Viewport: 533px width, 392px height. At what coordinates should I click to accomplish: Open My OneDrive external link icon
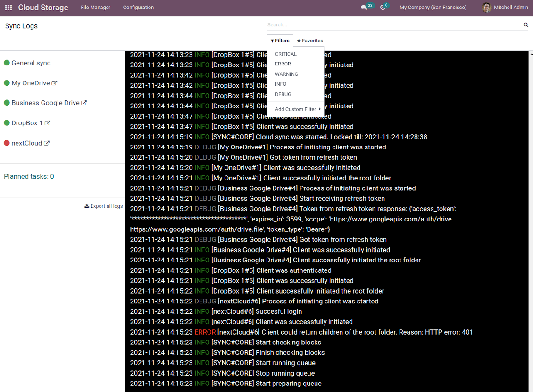pos(54,83)
